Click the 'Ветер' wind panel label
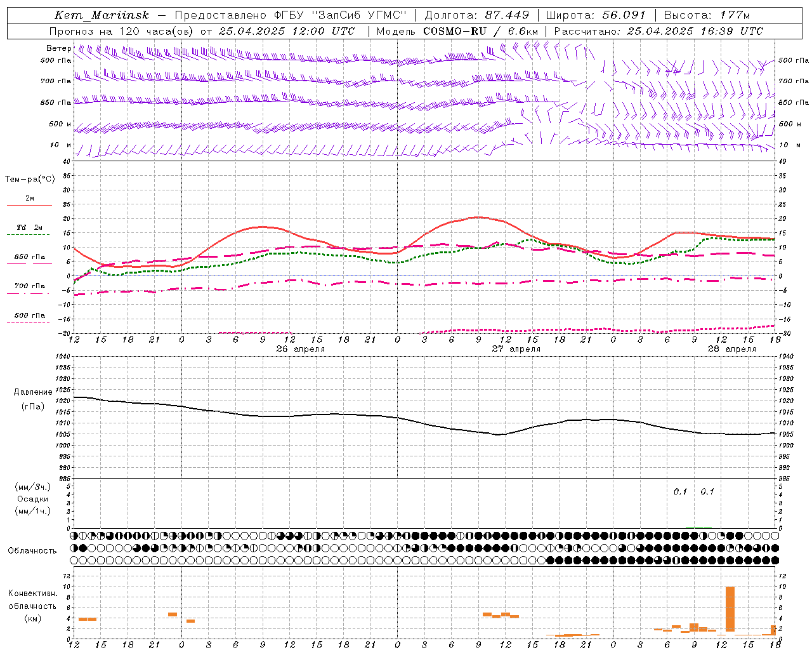This screenshot has height=650, width=812. (x=59, y=48)
